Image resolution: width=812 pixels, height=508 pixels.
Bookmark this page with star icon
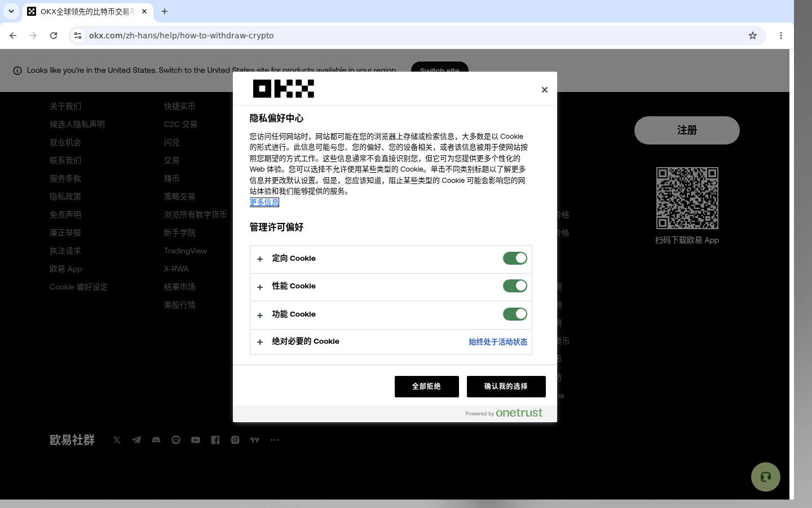point(753,36)
